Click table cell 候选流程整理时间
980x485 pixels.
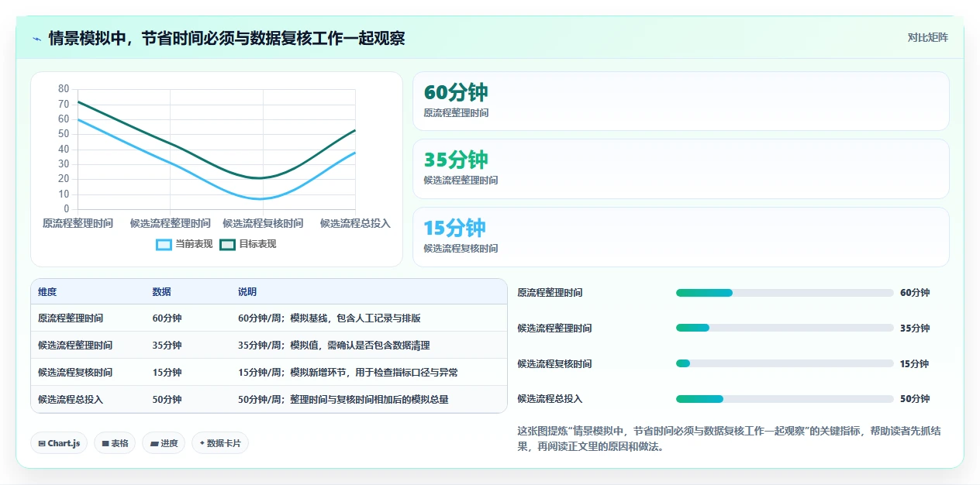coord(75,346)
